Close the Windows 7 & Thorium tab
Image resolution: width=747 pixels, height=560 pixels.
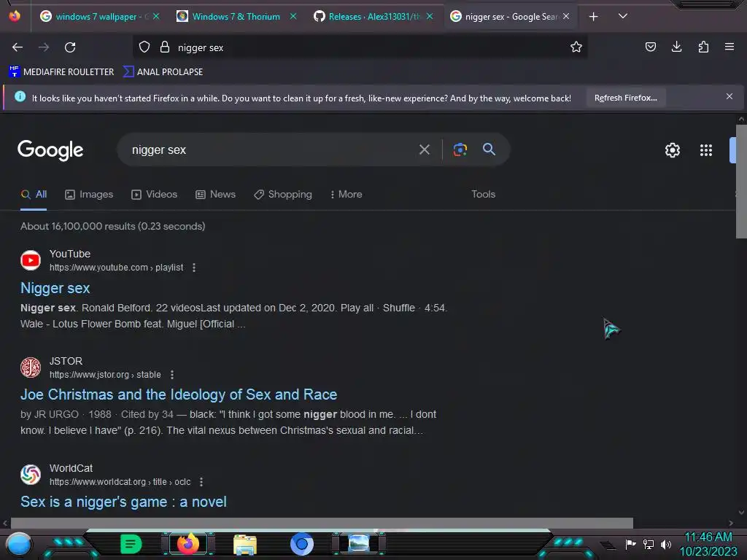[293, 16]
